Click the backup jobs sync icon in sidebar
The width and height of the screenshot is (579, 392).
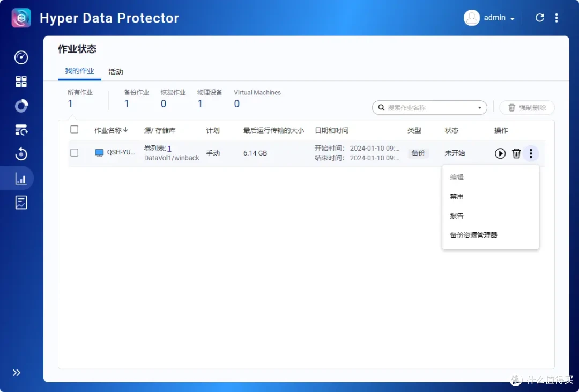pyautogui.click(x=21, y=130)
